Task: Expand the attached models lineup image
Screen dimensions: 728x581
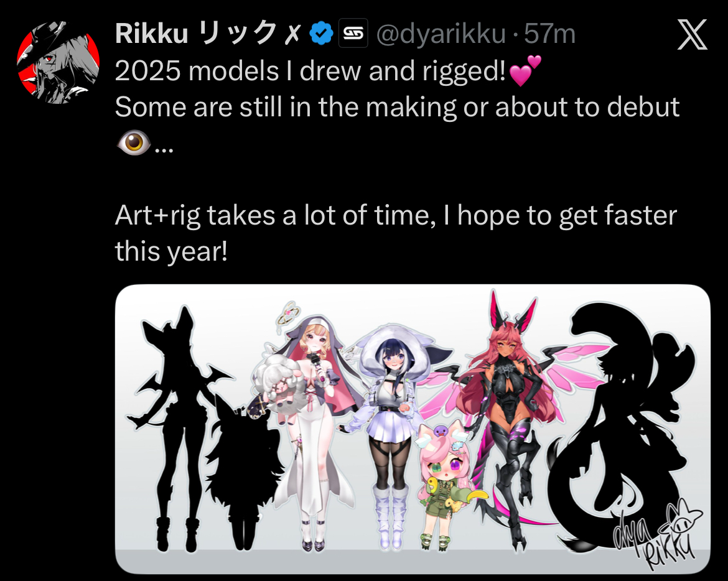Action: [413, 430]
